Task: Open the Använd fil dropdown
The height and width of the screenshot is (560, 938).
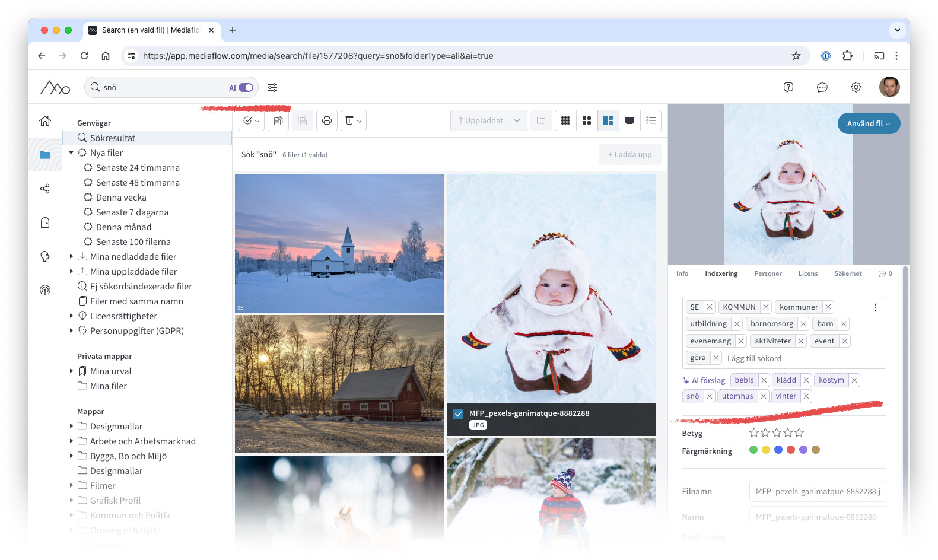Action: coord(869,123)
